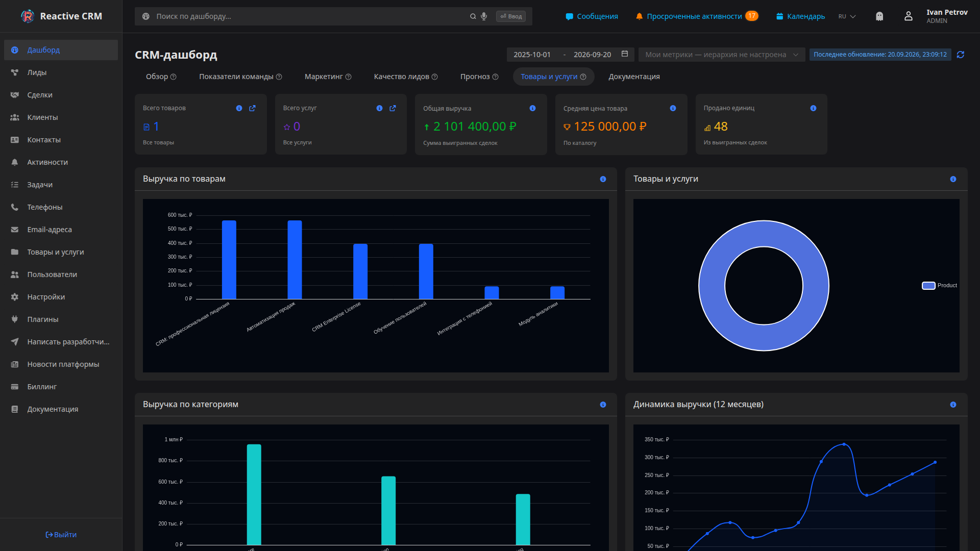The width and height of the screenshot is (980, 551).
Task: Open the Календарь link
Action: 800,16
